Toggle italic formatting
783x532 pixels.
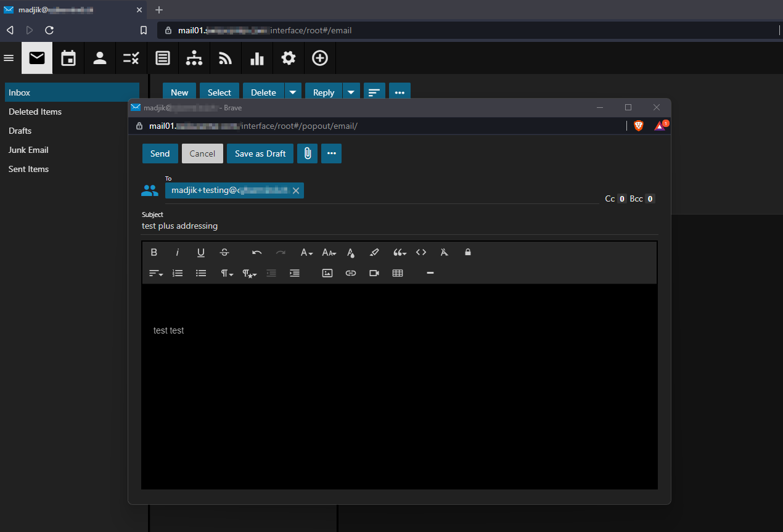tap(178, 252)
